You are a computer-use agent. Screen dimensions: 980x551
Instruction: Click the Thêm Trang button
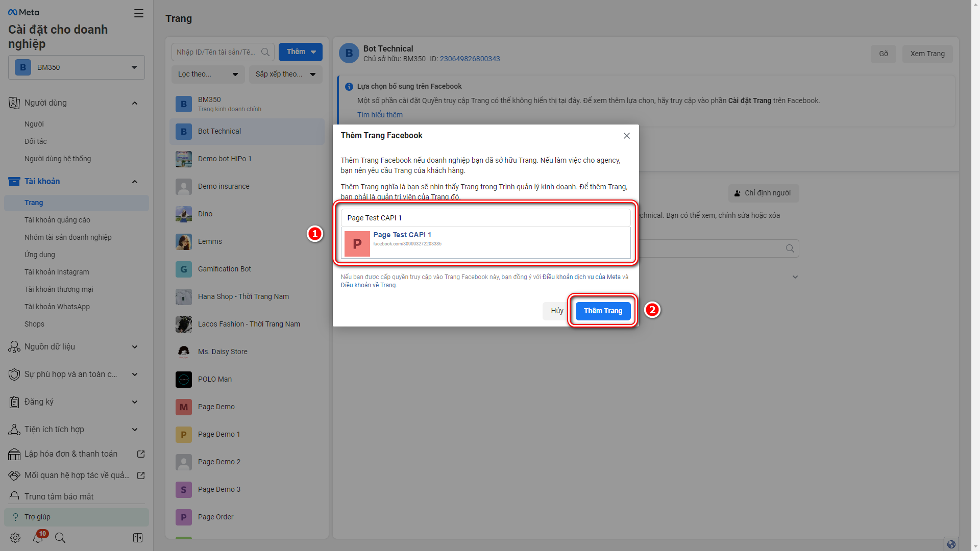tap(603, 311)
